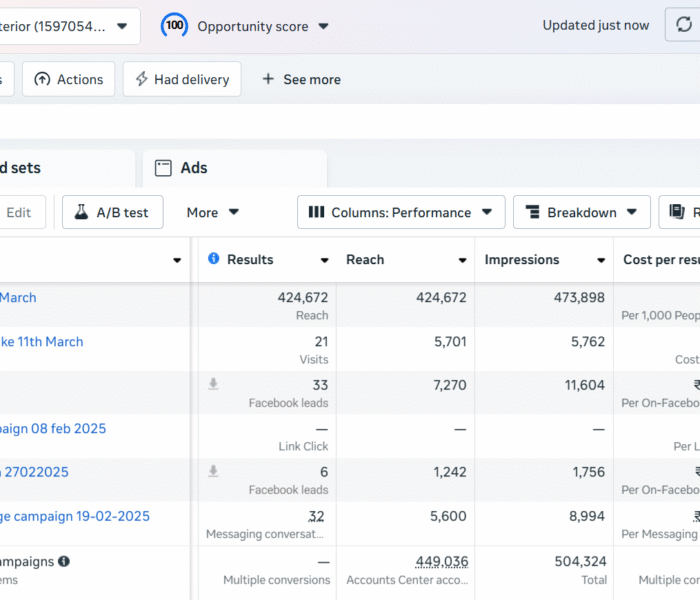Click the 100 opportunity score circle
The image size is (700, 600).
pos(175,26)
